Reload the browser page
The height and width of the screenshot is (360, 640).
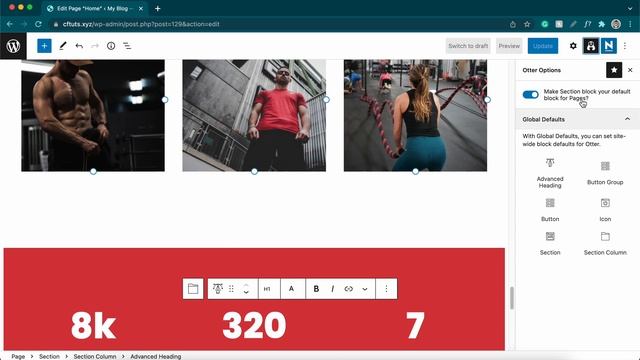(38, 24)
